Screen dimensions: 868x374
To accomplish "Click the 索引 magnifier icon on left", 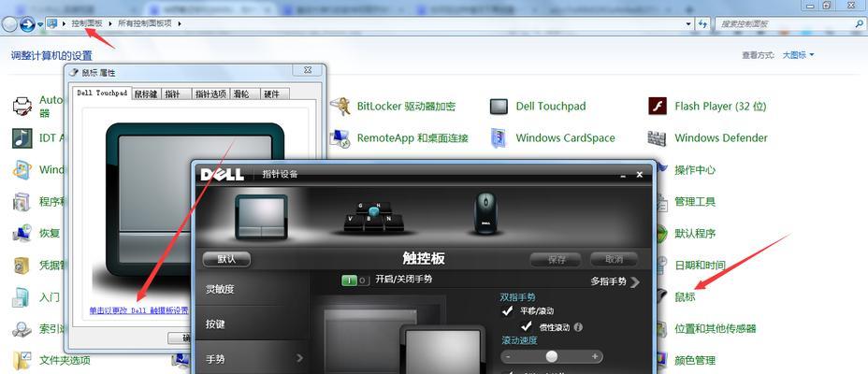I will click(22, 329).
